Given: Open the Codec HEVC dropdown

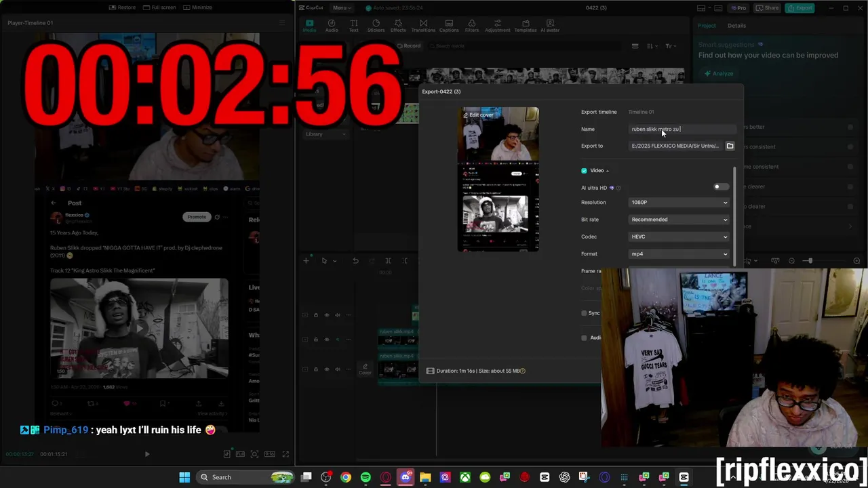Looking at the screenshot, I should 679,237.
